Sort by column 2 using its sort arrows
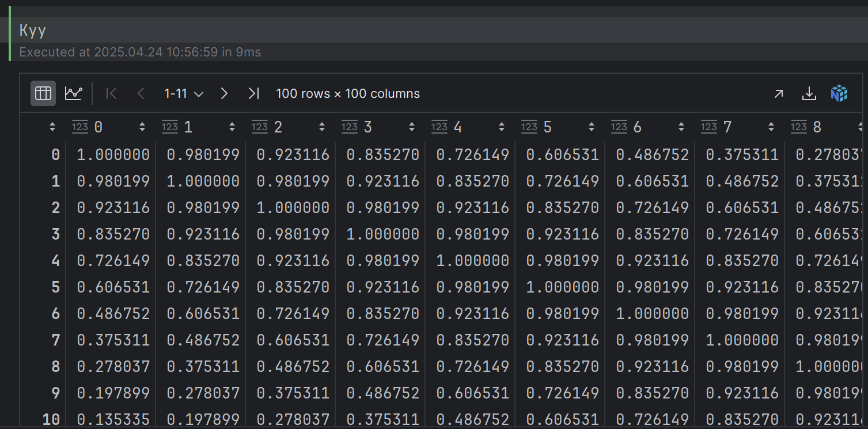868x429 pixels. (x=322, y=127)
